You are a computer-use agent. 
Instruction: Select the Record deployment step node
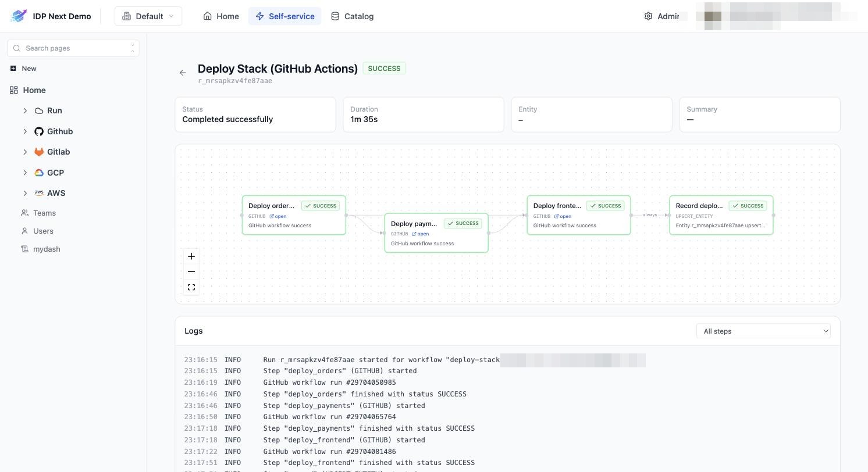pyautogui.click(x=721, y=215)
